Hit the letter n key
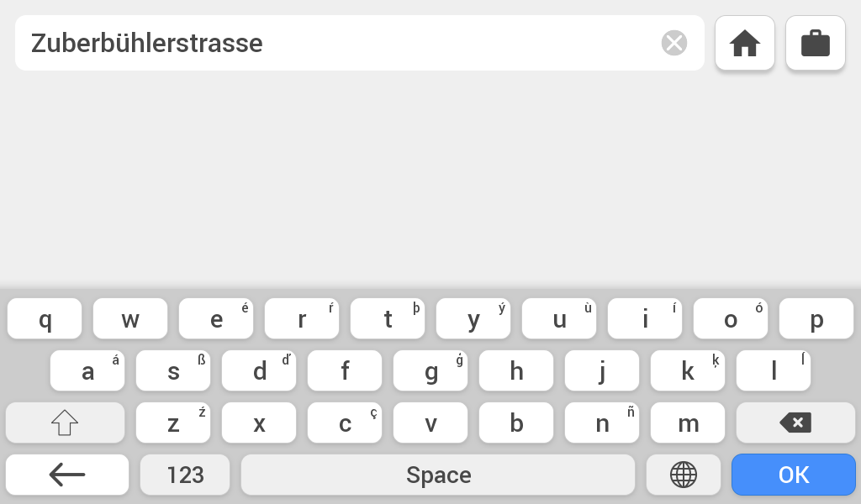The image size is (861, 504). [602, 423]
